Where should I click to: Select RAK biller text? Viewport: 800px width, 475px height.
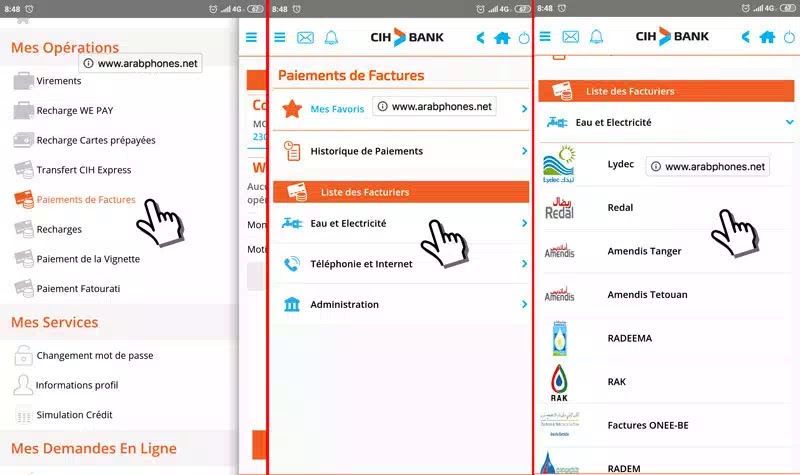click(616, 382)
